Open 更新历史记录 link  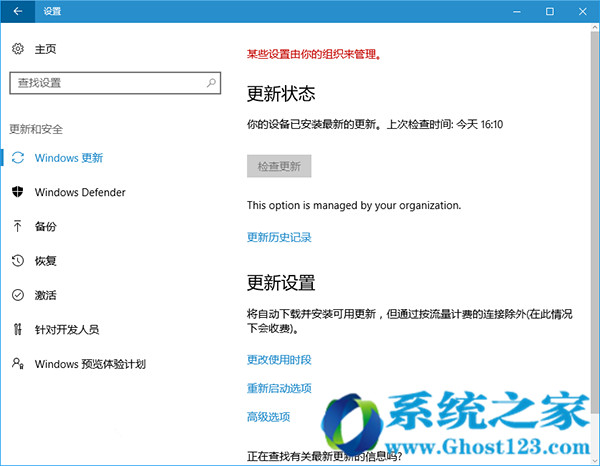coord(279,237)
